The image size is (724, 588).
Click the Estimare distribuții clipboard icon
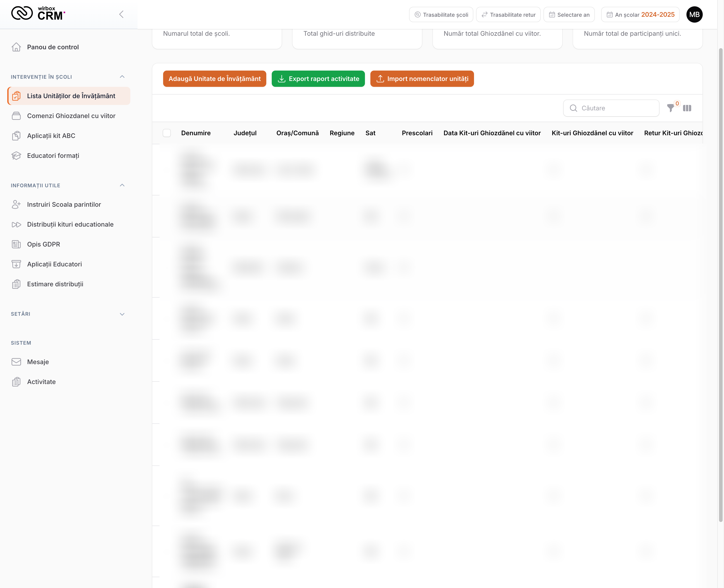(16, 284)
